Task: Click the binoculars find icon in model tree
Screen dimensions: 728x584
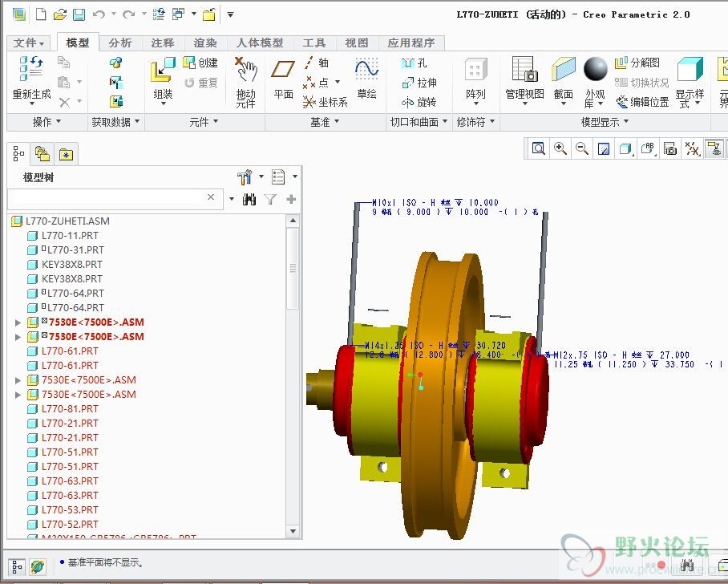Action: 249,200
